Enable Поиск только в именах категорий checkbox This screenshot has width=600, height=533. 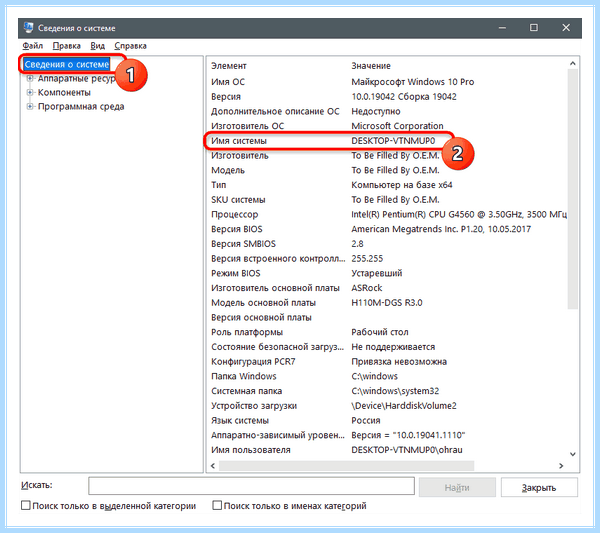click(217, 505)
